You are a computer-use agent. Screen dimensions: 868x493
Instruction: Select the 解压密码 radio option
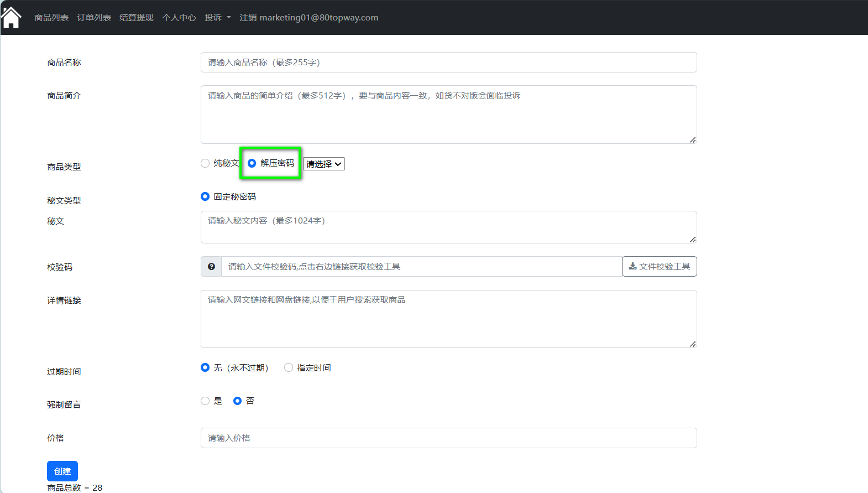pos(252,163)
